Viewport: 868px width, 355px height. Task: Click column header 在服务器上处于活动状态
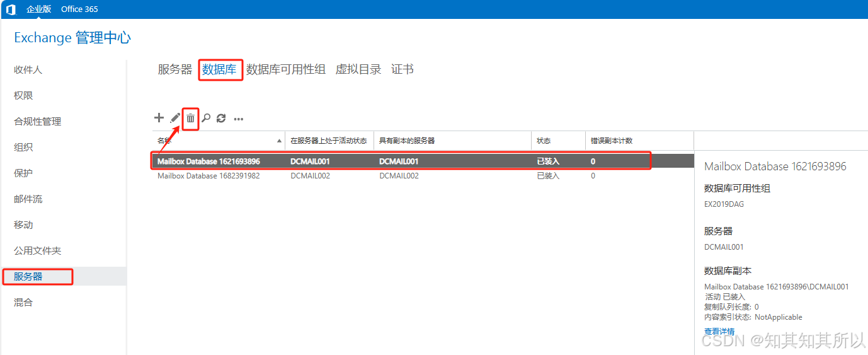tap(329, 141)
